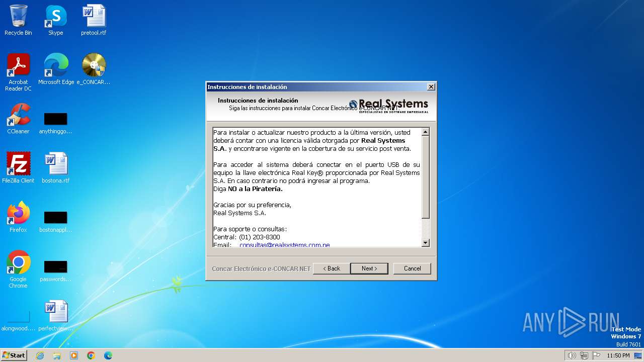The image size is (644, 362).
Task: Launch the media player taskbar icon
Action: pyautogui.click(x=74, y=355)
